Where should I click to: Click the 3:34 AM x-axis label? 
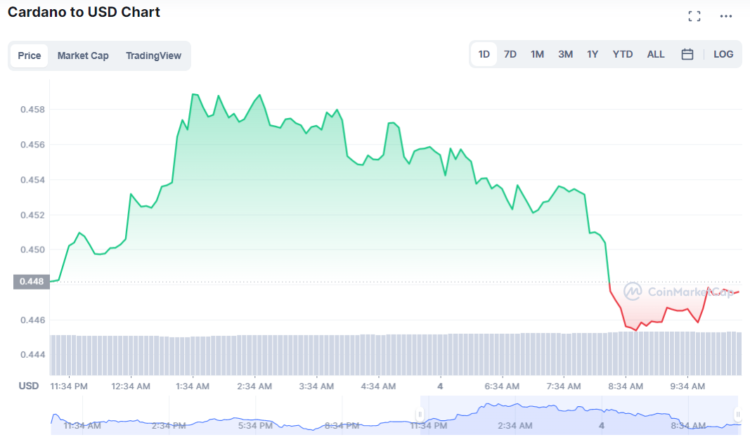point(316,386)
